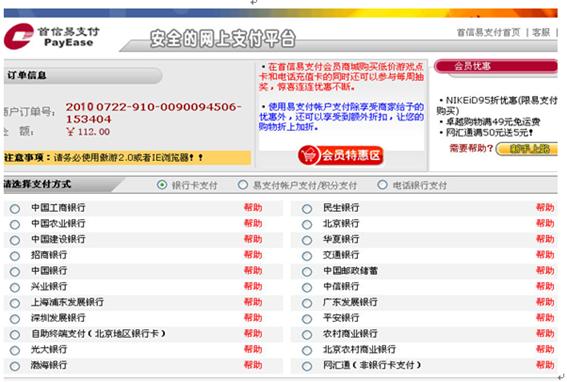Choose 中国邮政储蓄 radio button
The width and height of the screenshot is (567, 382).
(307, 272)
